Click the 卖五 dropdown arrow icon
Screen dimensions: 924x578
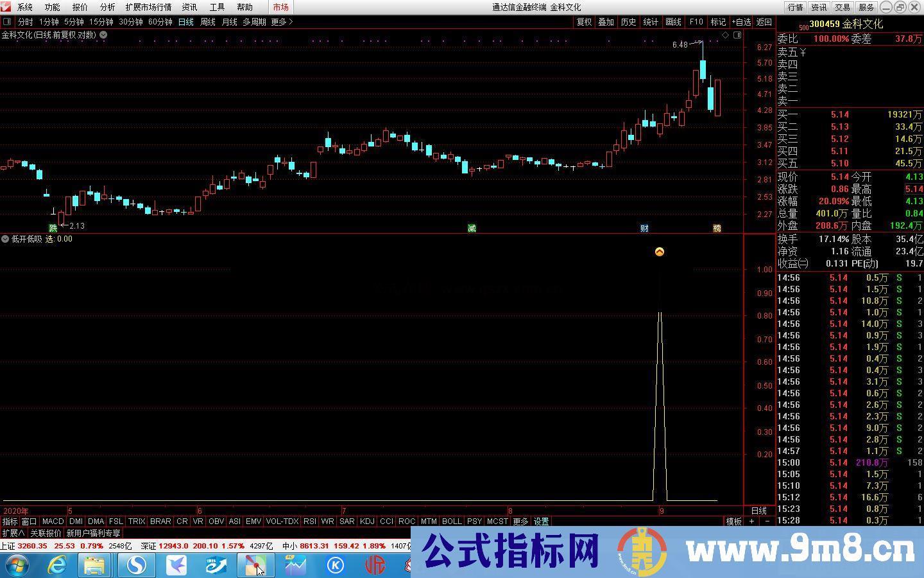coord(803,52)
